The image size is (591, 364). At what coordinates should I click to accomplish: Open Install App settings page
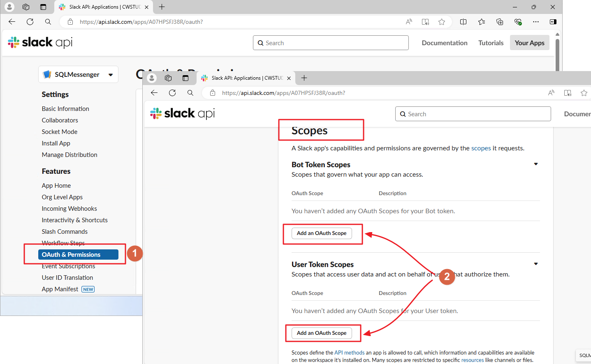point(56,143)
